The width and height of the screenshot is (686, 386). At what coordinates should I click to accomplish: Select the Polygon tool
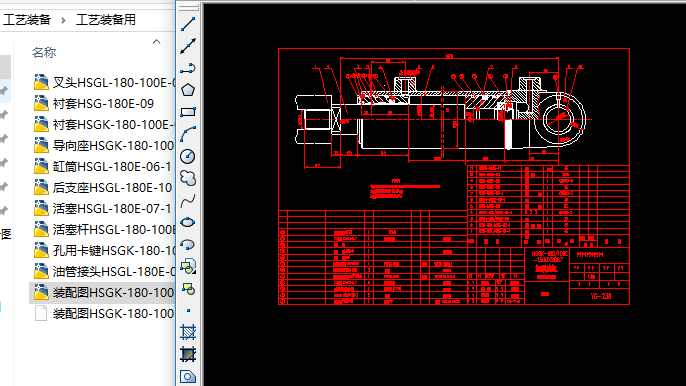(x=188, y=90)
